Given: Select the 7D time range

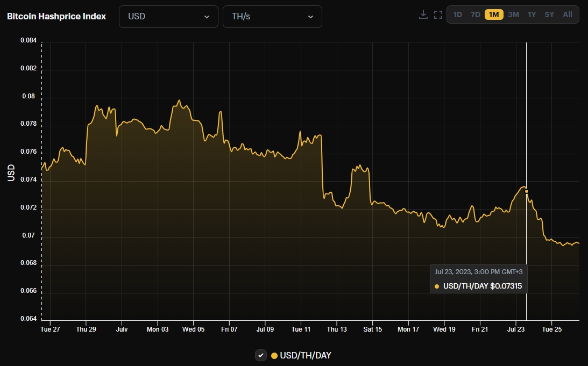Looking at the screenshot, I should click(475, 15).
